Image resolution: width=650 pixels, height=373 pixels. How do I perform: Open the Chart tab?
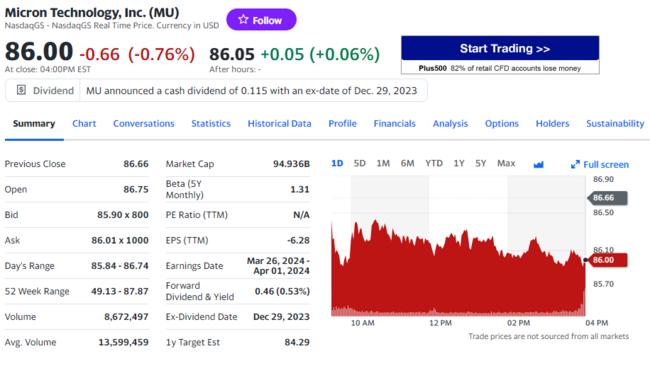click(x=84, y=124)
